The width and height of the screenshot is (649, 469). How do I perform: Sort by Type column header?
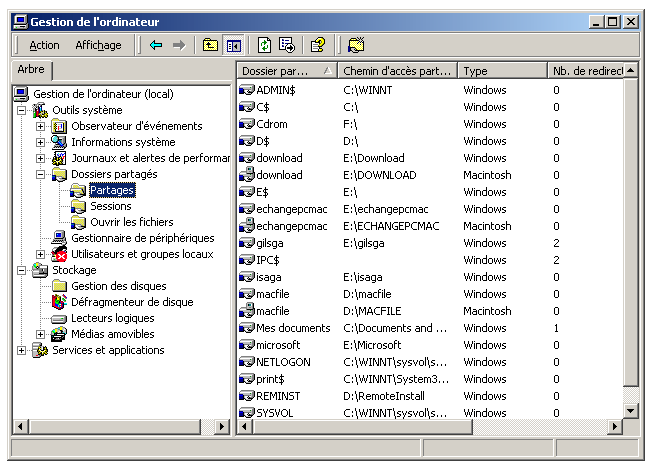[502, 71]
